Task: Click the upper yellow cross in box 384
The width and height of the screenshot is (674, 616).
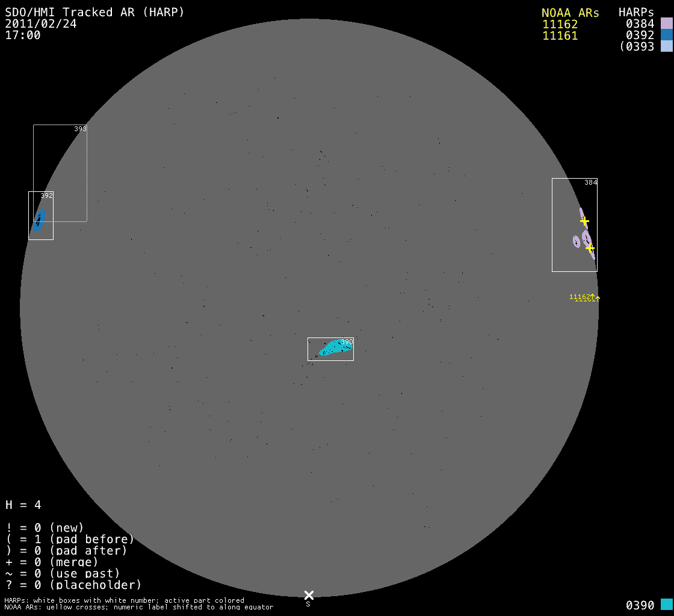Action: coord(584,221)
